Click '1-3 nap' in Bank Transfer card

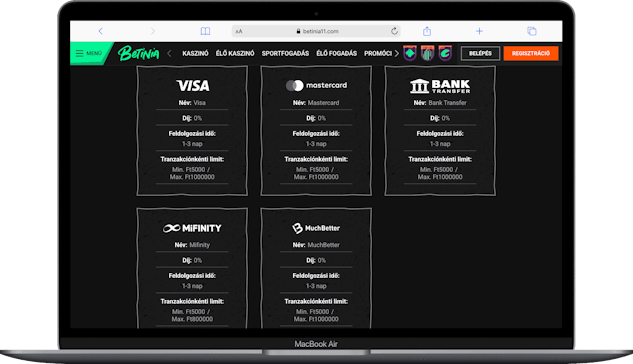click(x=440, y=144)
